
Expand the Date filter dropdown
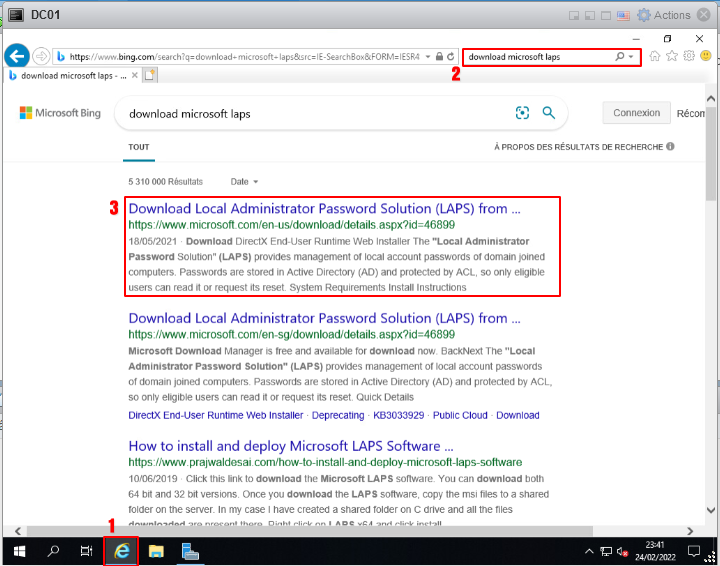pyautogui.click(x=244, y=182)
